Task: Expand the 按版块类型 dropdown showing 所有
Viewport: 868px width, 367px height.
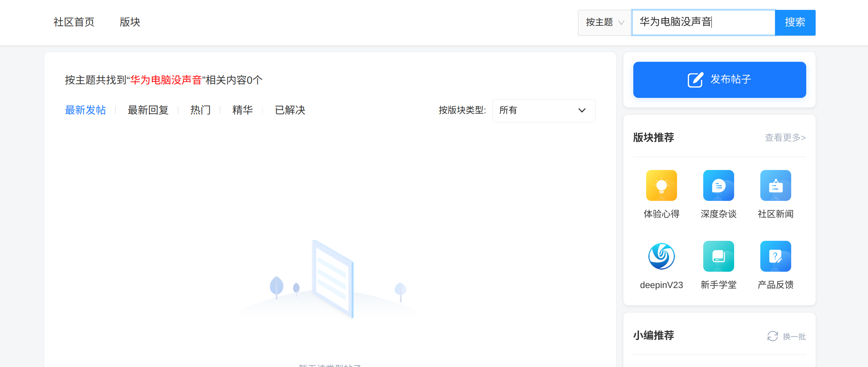Action: tap(544, 110)
